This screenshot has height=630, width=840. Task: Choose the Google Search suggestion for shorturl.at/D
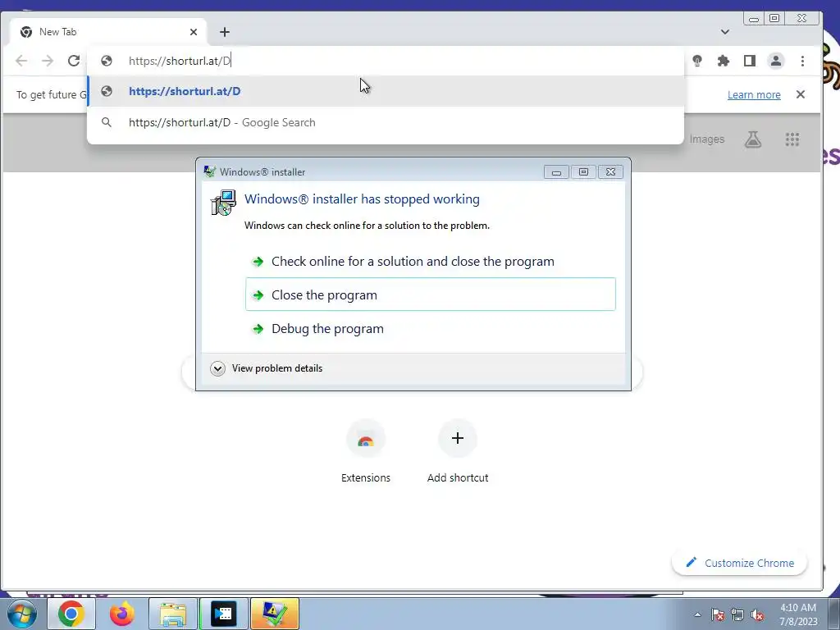(x=386, y=122)
